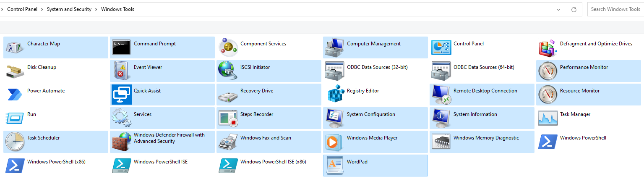The height and width of the screenshot is (179, 644).
Task: Select Remote Desktop Connection icon
Action: 441,95
